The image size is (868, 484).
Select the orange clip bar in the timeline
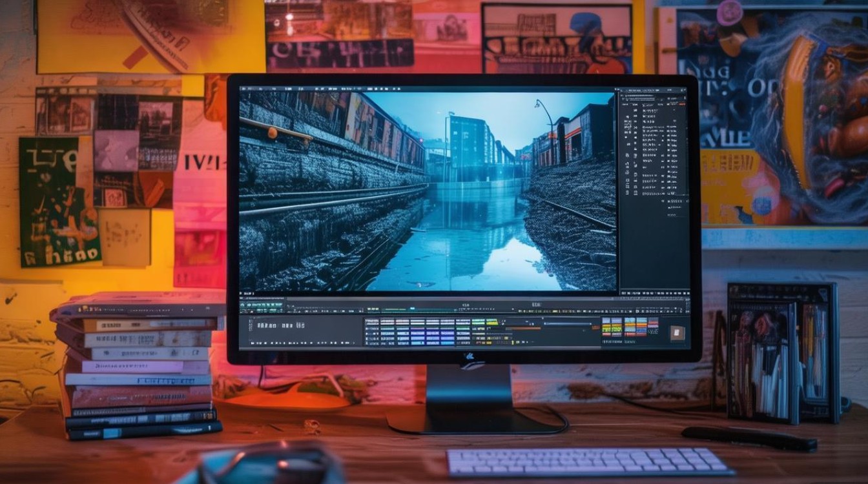pos(523,328)
